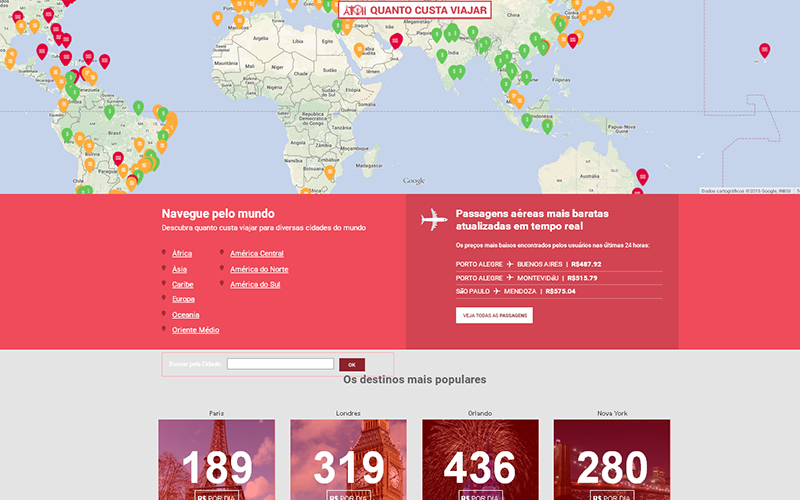
Task: Select the red map pin on Arabian Peninsula
Action: pyautogui.click(x=396, y=41)
